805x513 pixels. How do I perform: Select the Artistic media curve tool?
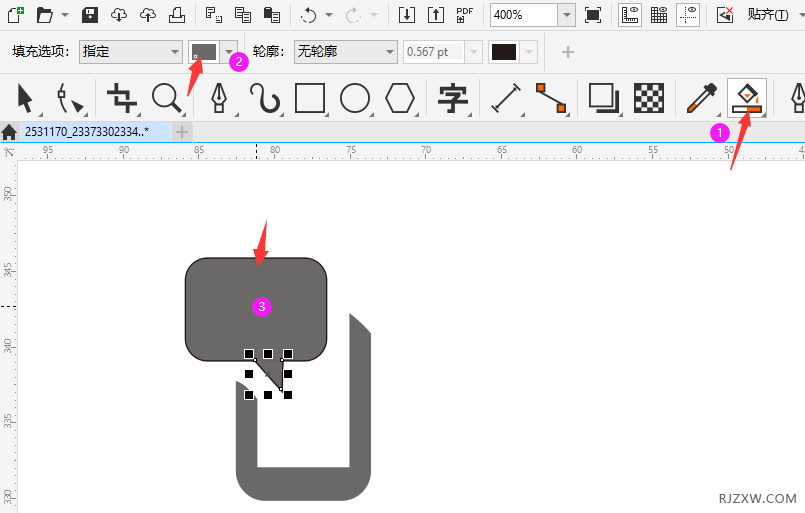pos(264,98)
